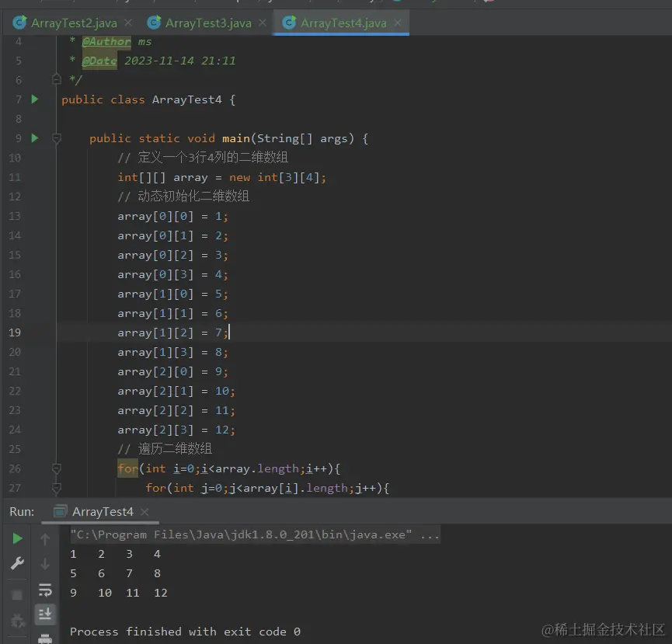Click the Run panel label

22,512
